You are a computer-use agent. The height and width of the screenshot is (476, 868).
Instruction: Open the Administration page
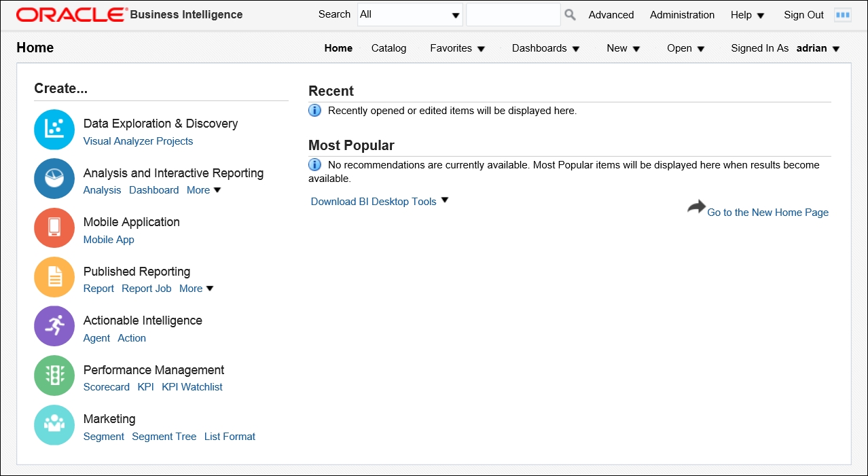682,15
